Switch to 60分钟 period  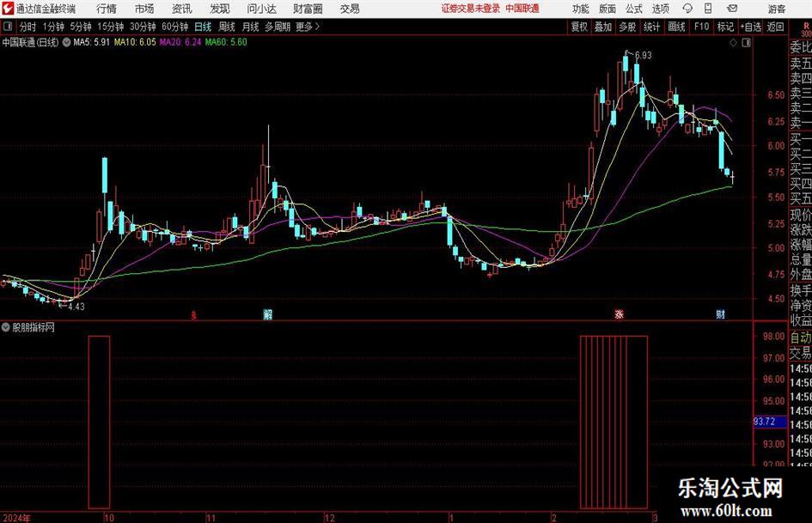[x=175, y=27]
